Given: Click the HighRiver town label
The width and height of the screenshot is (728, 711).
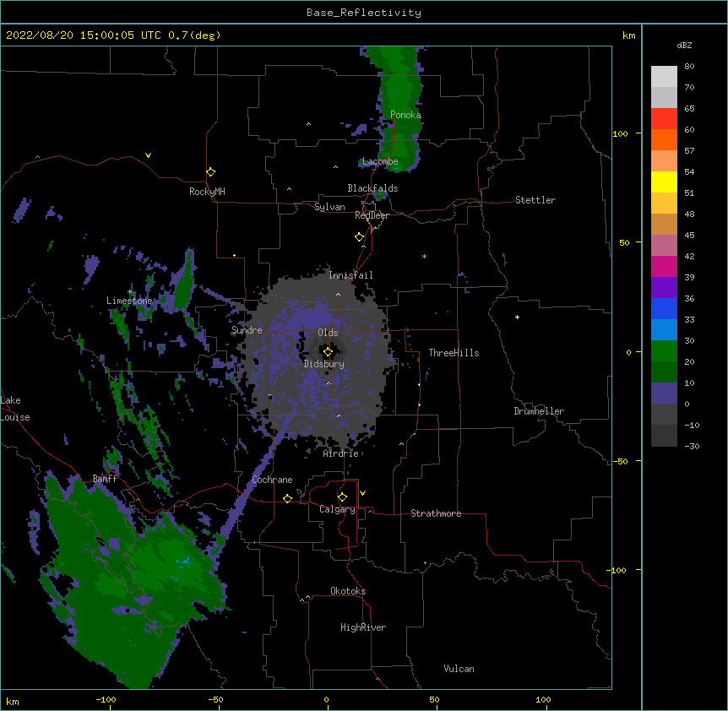Looking at the screenshot, I should coord(363,627).
